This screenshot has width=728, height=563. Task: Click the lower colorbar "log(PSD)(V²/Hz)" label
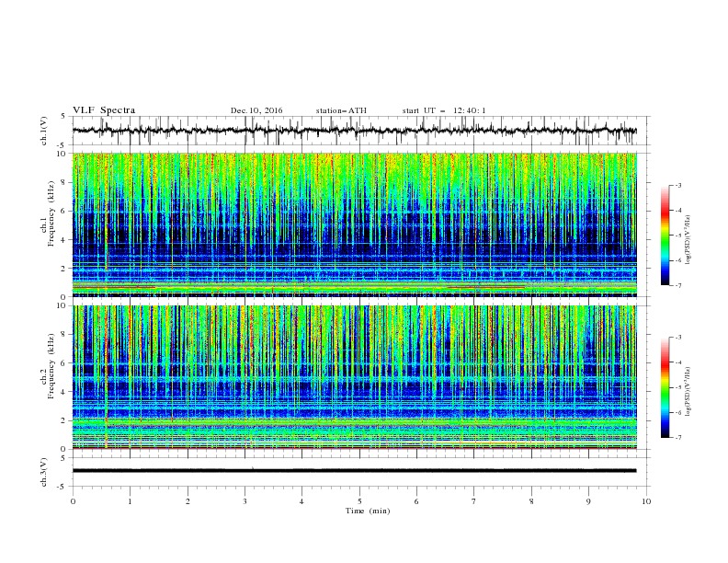click(688, 392)
